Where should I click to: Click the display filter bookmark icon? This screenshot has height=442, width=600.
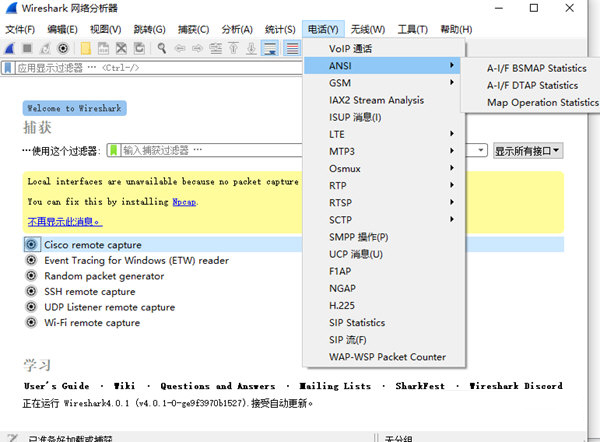coord(8,68)
